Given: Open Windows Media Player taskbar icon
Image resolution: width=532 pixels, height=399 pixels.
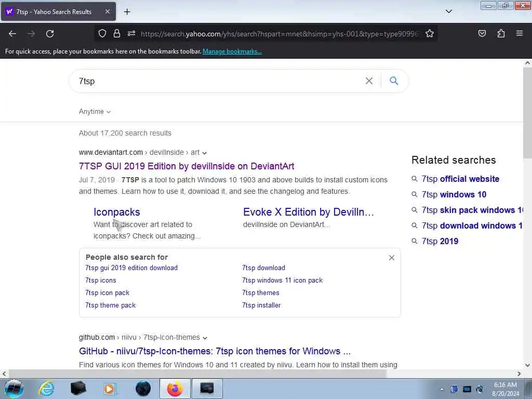Looking at the screenshot, I should (110, 389).
